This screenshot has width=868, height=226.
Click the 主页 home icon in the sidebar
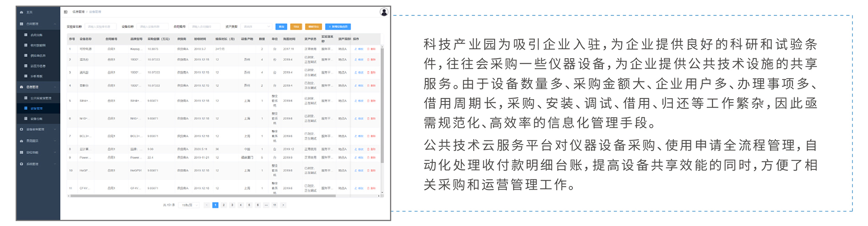tap(21, 12)
